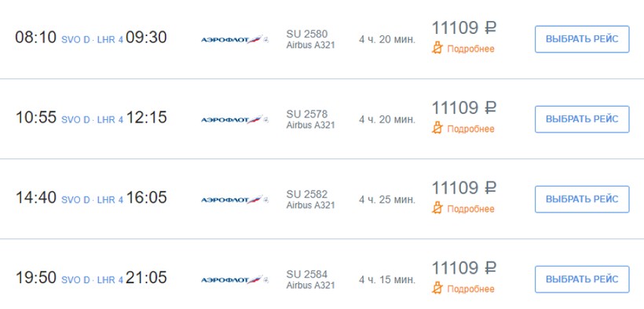Screen dimensions: 644x309
Task: Click the SU 2584 flight number
Action: pyautogui.click(x=307, y=274)
